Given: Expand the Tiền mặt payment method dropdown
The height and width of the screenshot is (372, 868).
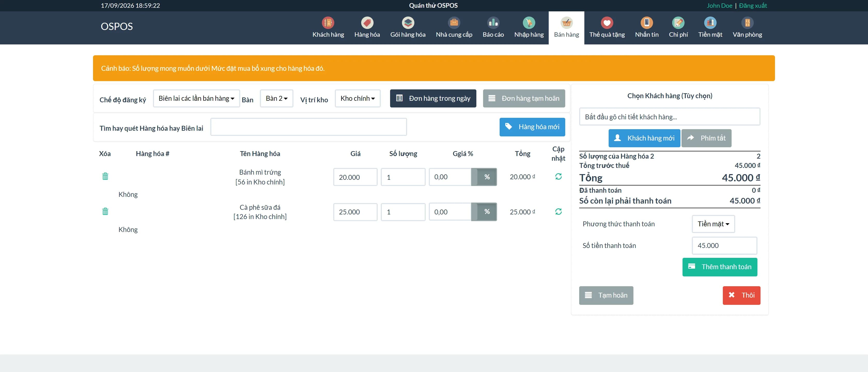Looking at the screenshot, I should click(713, 224).
